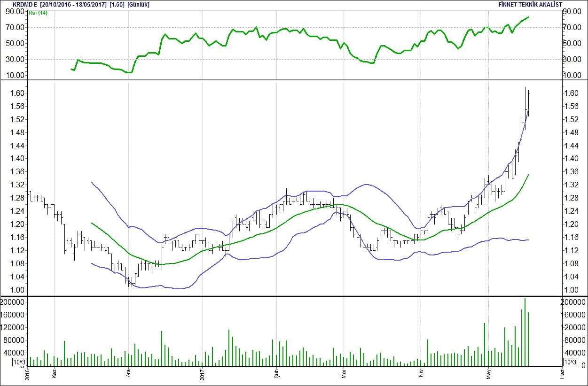Screen dimensions: 588x386
Task: Select the Ara month label on time axis
Action: coord(129,374)
